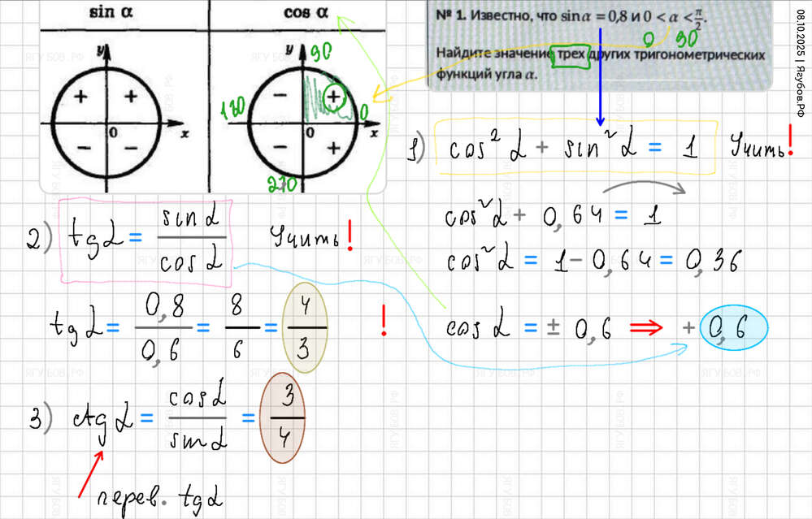The height and width of the screenshot is (519, 812).
Task: Select the handwritten note "перев. tgα"
Action: coord(159,495)
